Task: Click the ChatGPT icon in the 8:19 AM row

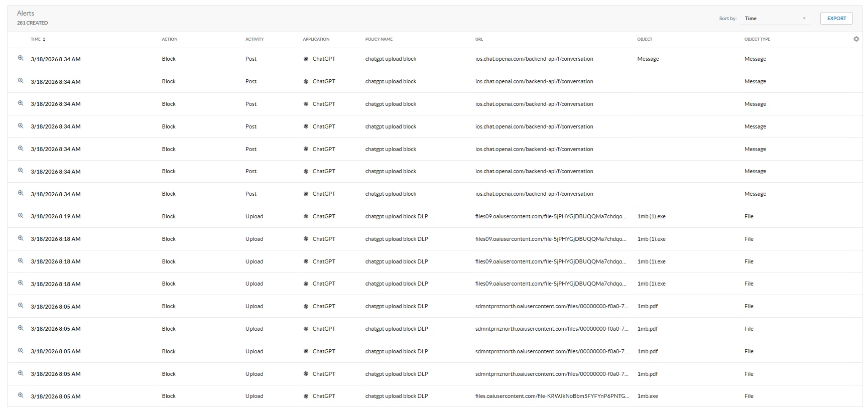Action: click(x=306, y=216)
